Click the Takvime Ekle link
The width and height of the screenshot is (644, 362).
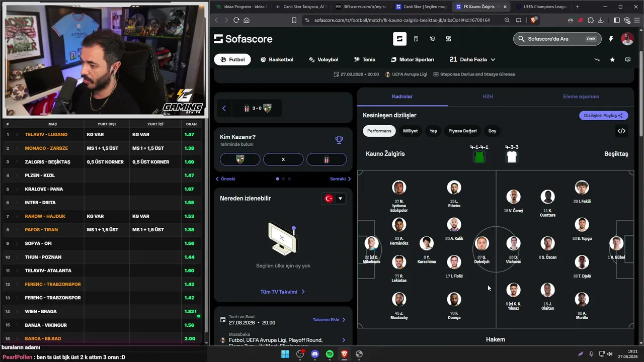(329, 319)
